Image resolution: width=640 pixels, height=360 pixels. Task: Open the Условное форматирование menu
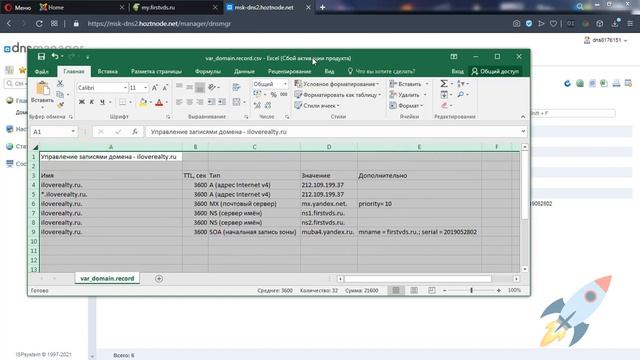point(337,84)
